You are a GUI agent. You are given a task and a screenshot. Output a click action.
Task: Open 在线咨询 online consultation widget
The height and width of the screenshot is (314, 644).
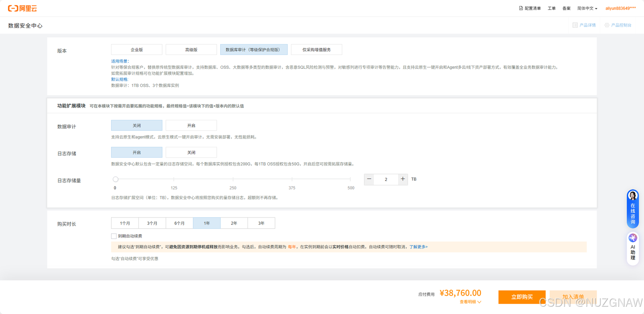(x=633, y=208)
